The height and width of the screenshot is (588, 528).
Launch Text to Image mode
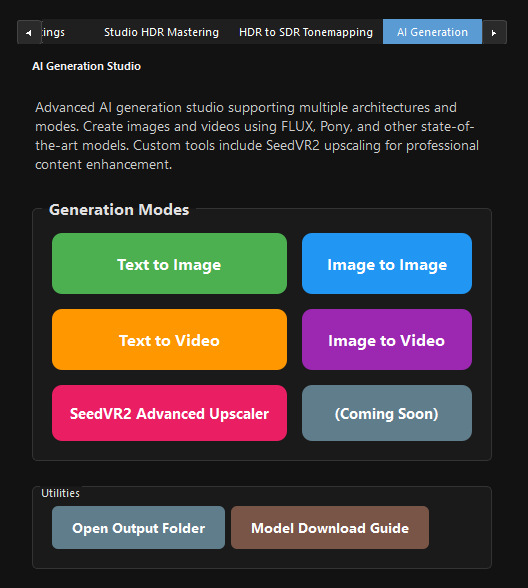point(170,264)
